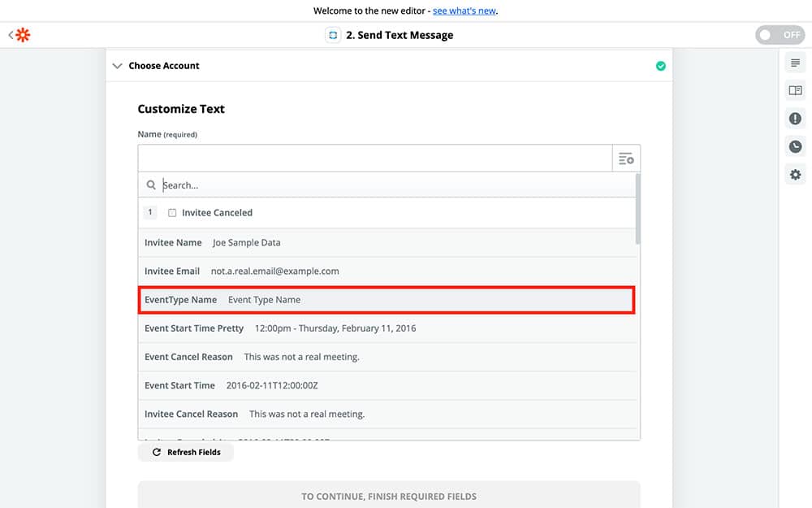This screenshot has width=812, height=508.
Task: Check the Invitee Canceled checkbox
Action: tap(172, 213)
